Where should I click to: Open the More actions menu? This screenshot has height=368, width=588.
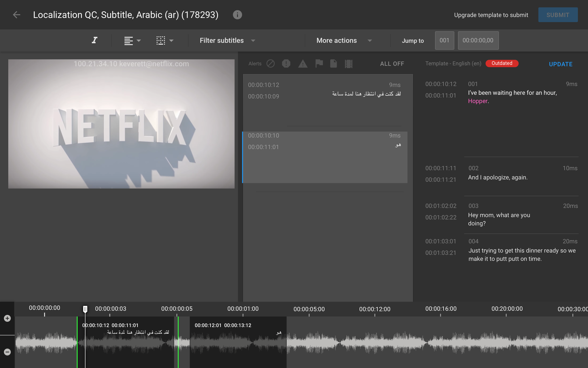click(x=344, y=40)
